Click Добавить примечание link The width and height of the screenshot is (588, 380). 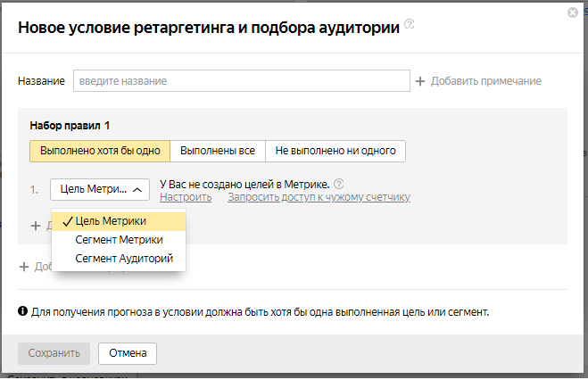point(485,81)
